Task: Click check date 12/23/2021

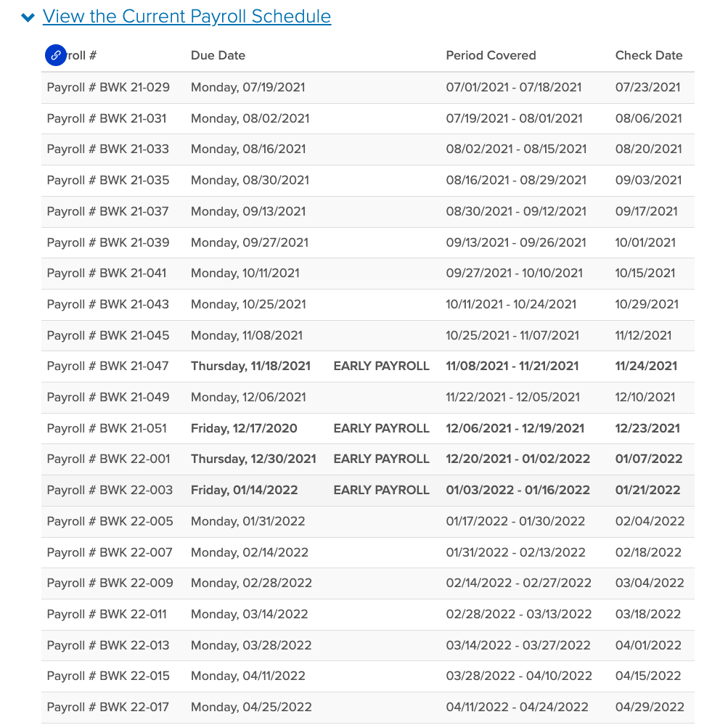Action: (x=647, y=428)
